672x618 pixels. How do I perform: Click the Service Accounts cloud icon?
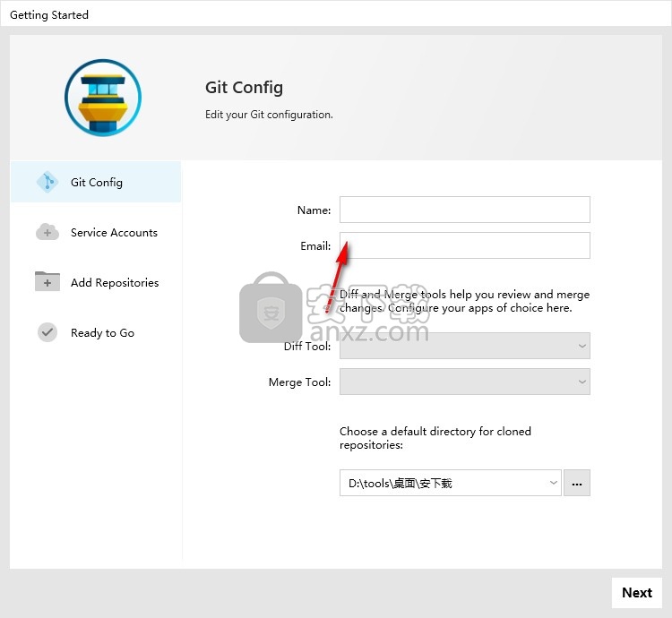click(x=47, y=232)
